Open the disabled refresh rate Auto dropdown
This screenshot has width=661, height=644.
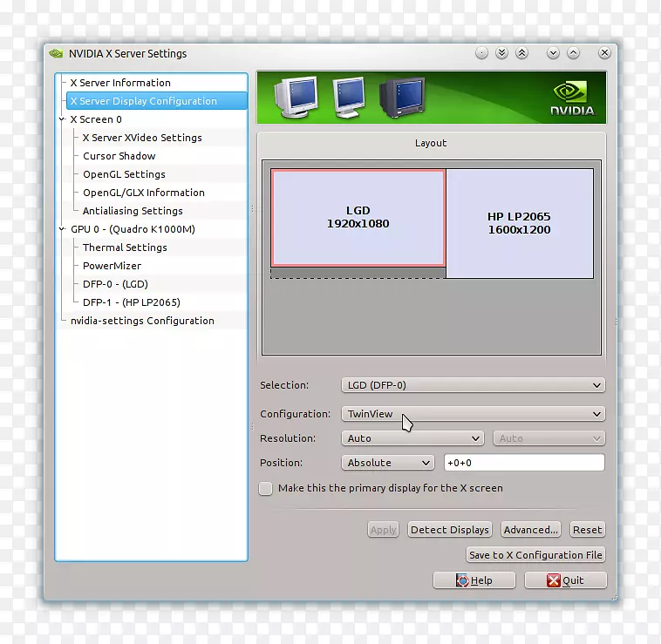click(549, 438)
